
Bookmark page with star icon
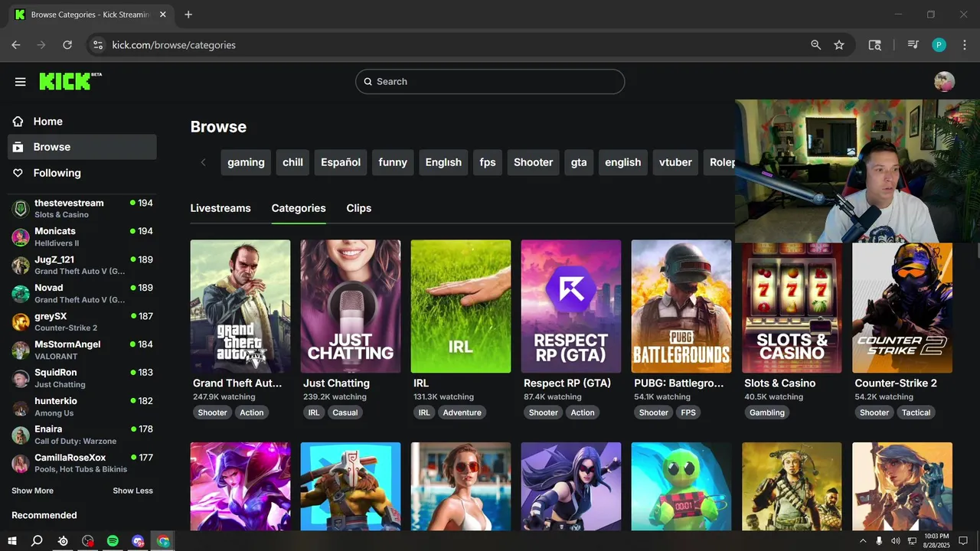click(x=839, y=45)
